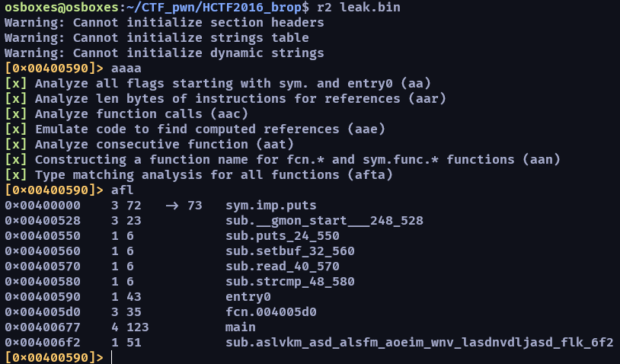Click the sub.puts_24_550 entry

pyautogui.click(x=283, y=236)
